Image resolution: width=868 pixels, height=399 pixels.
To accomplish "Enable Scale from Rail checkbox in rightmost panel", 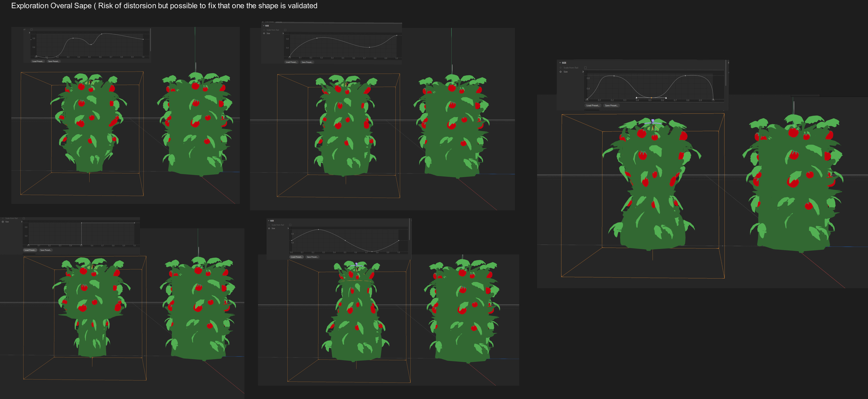I will pos(585,68).
